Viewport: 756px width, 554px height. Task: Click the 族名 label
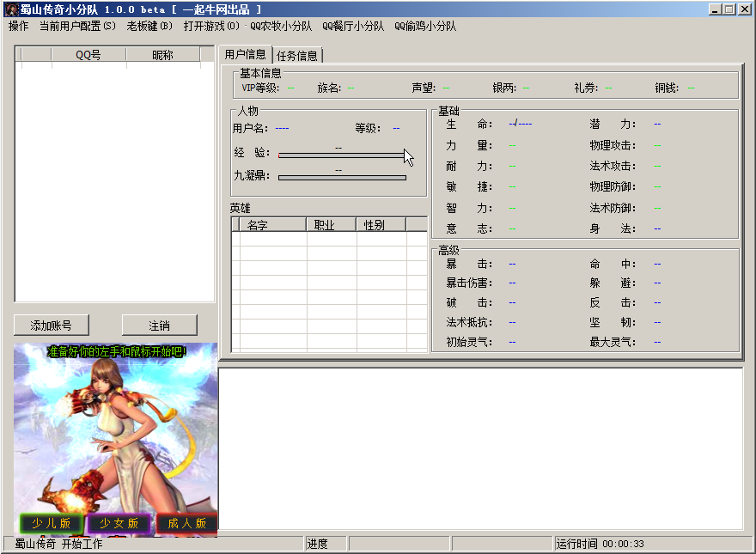coord(329,88)
